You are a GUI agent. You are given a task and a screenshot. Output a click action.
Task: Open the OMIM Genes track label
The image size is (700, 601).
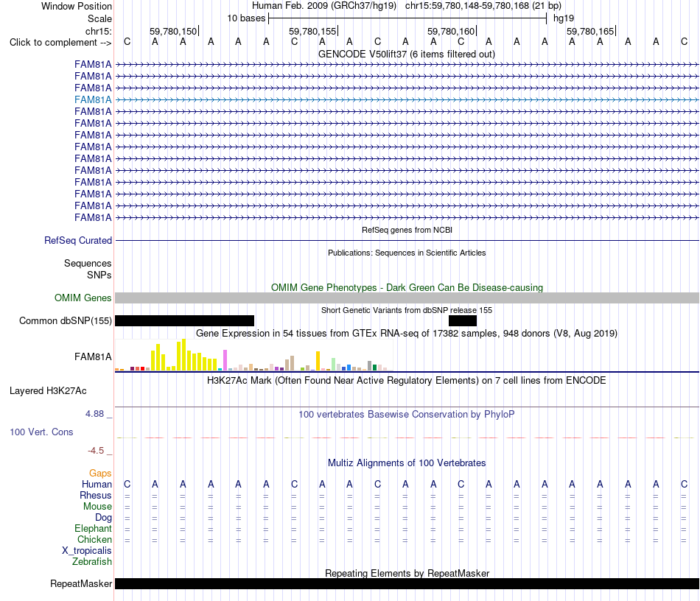click(x=83, y=298)
